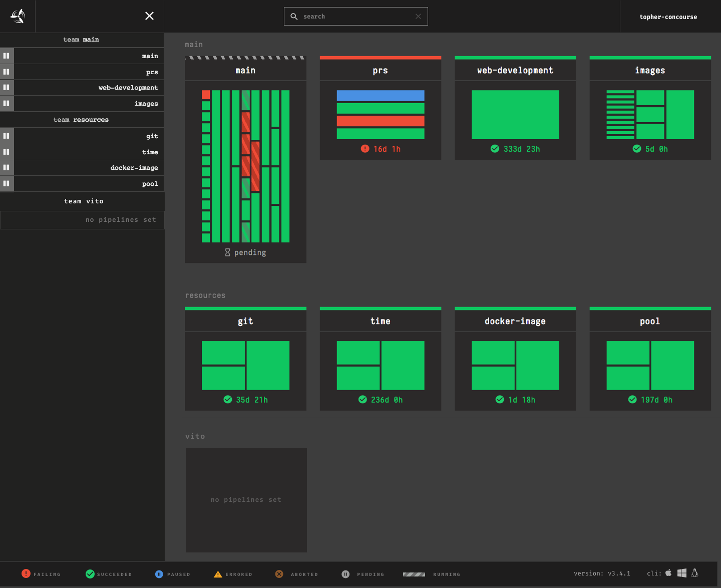Image resolution: width=721 pixels, height=588 pixels.
Task: Download the CLI for macOS via Apple icon
Action: [x=668, y=572]
